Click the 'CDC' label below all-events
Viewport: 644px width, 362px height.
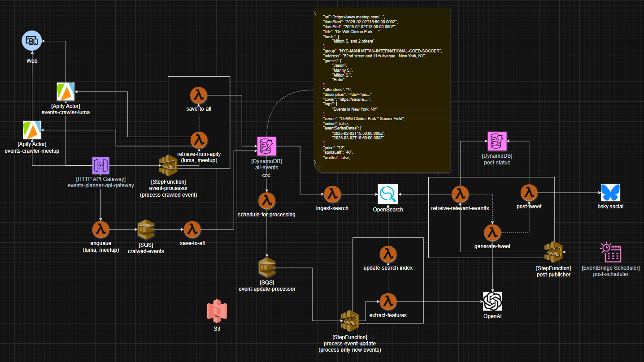tap(266, 176)
